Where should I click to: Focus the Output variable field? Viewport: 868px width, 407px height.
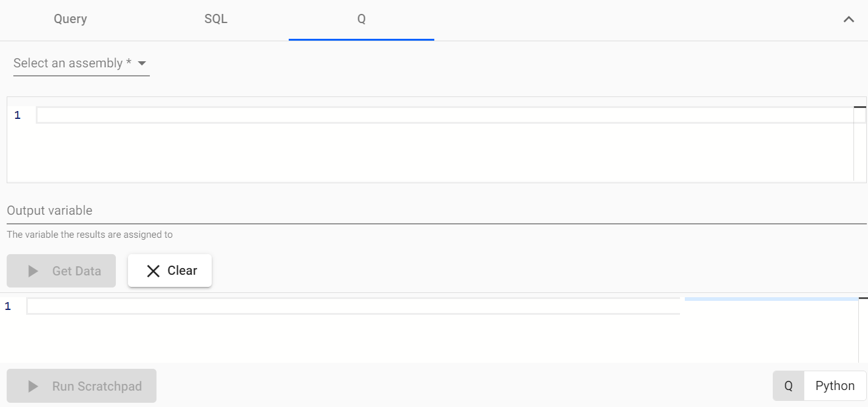[x=437, y=211]
